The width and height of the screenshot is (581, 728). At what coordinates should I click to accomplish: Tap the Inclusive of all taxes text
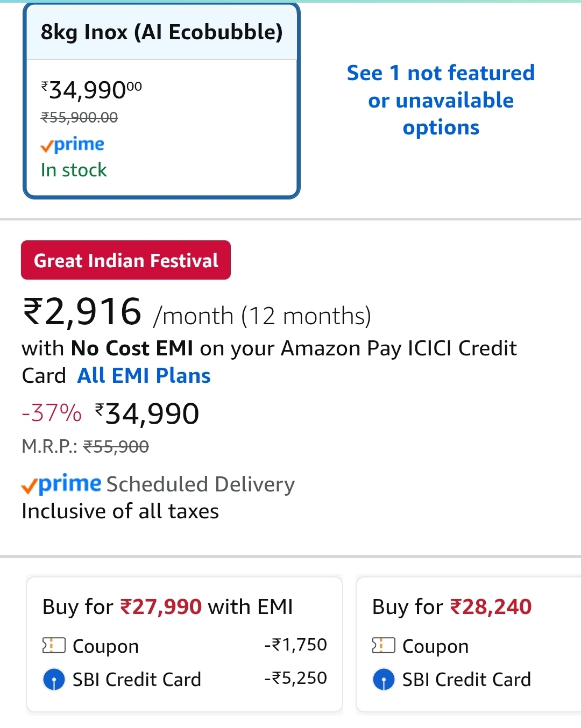coord(121,511)
